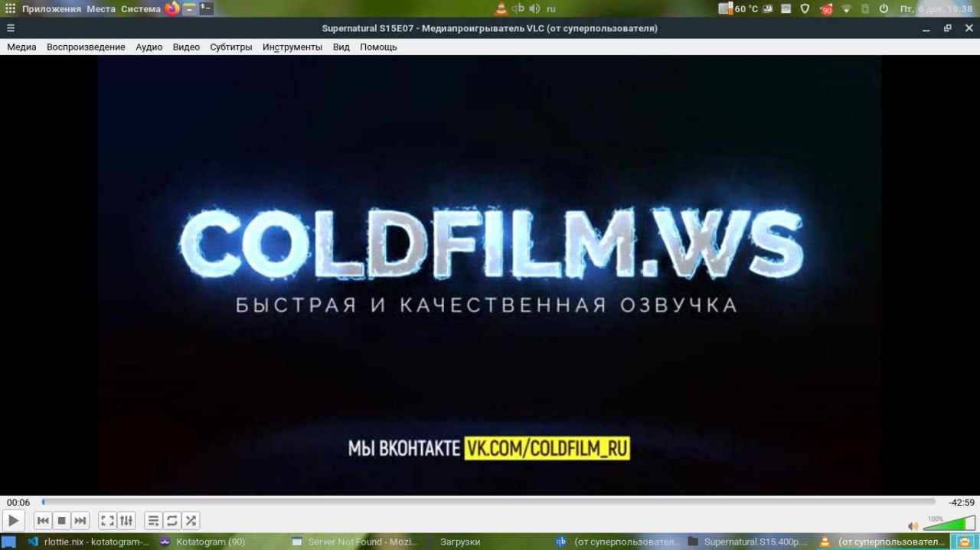This screenshot has width=980, height=550.
Task: Stop playback with the stop button
Action: click(62, 521)
